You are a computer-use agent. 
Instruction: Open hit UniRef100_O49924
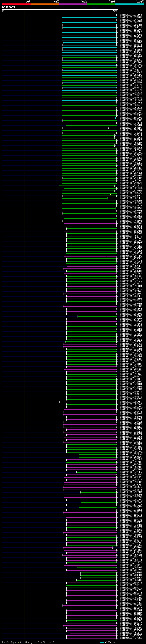[131, 20]
